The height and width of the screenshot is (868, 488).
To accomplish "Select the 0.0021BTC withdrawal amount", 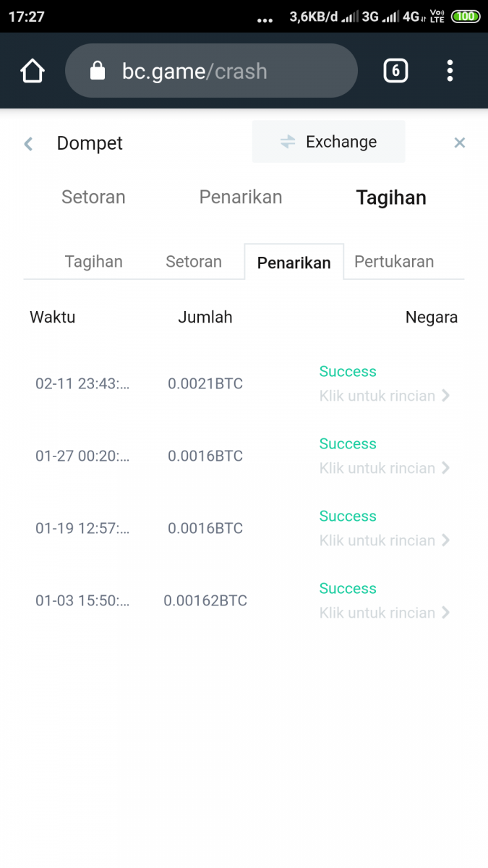I will point(205,383).
